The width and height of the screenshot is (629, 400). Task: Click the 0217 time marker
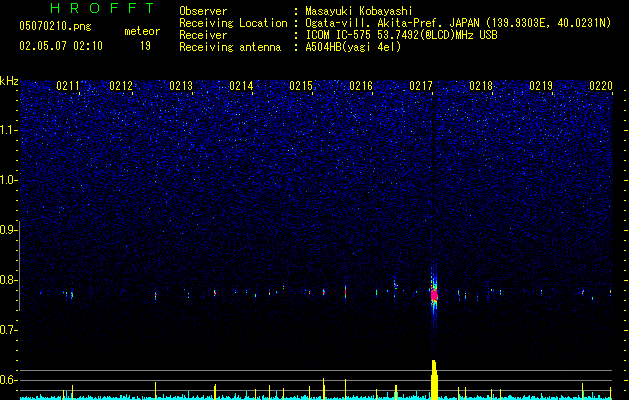pos(421,86)
